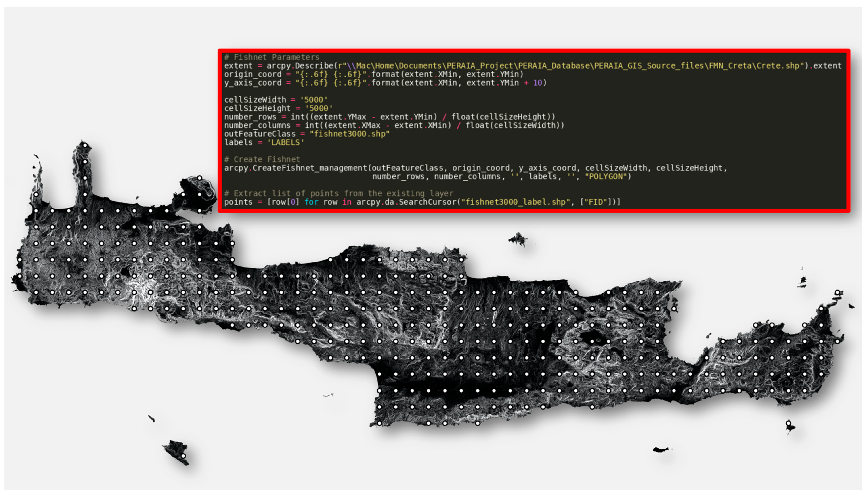Screen dimensions: 868x495
Task: Click the 'number_columns = int(' line
Action: point(394,125)
